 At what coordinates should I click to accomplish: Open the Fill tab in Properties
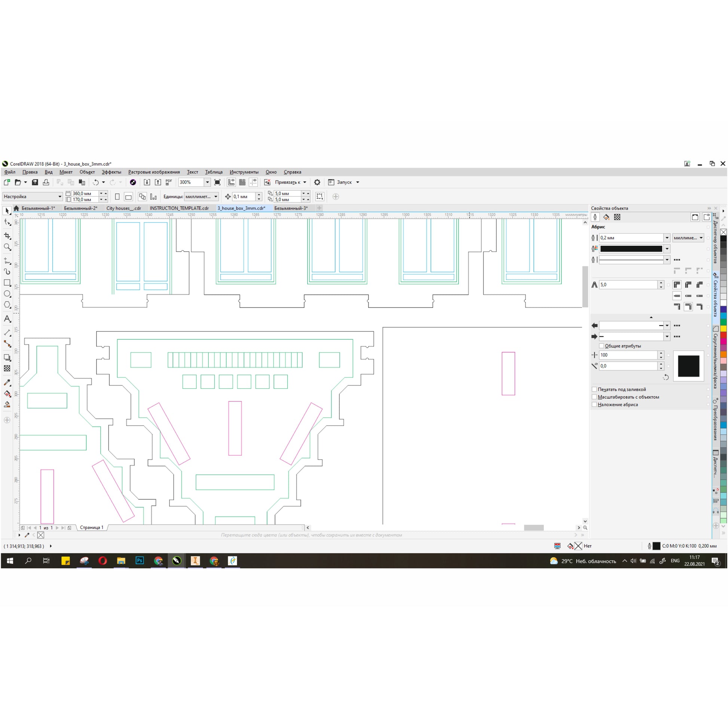[606, 217]
